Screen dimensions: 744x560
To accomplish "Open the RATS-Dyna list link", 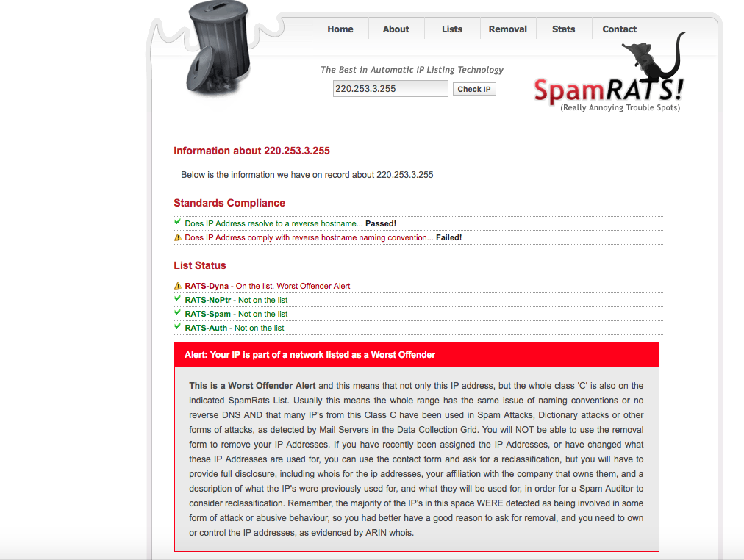I will 207,286.
